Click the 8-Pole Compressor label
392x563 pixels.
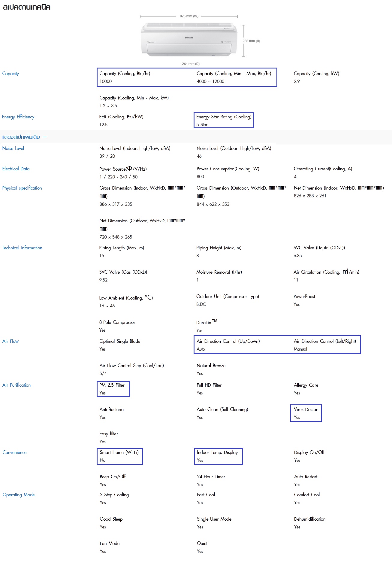tap(117, 322)
